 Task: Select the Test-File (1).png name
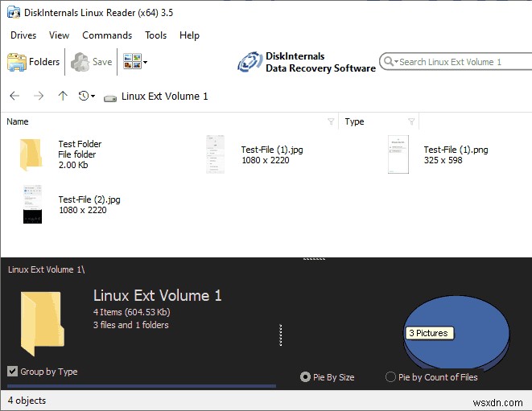coord(456,150)
